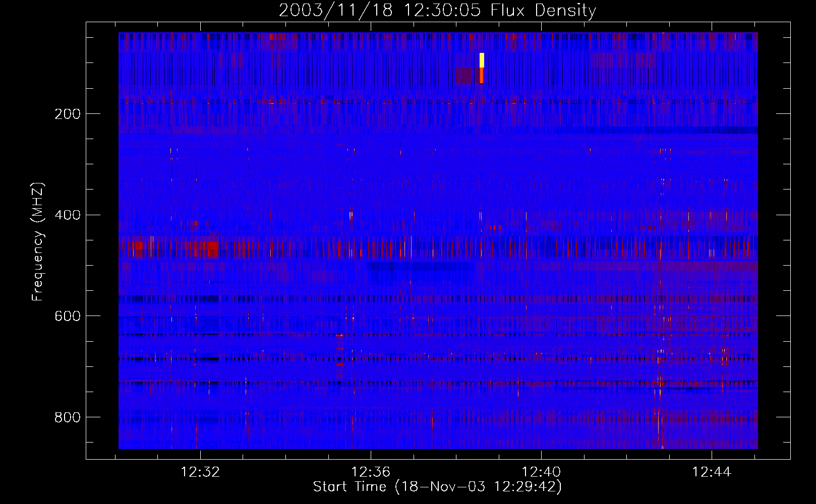This screenshot has width=816, height=504.
Task: Click the 600 frequency tick label
Action: coord(68,316)
